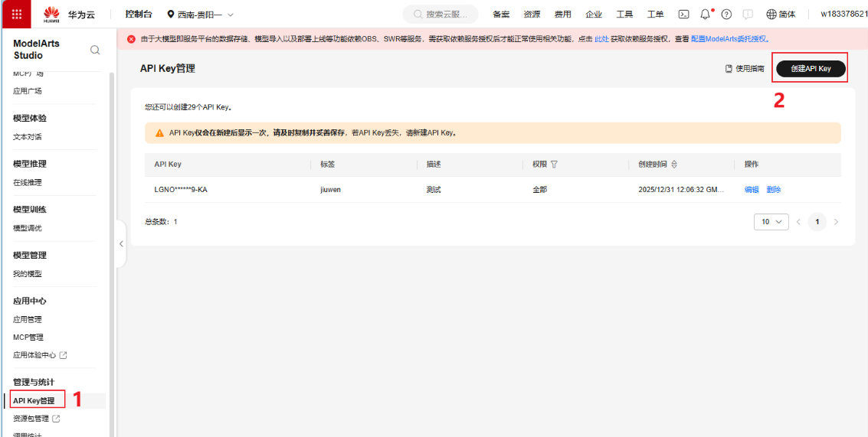Click the 总条数: 1 text
The height and width of the screenshot is (437, 868).
tap(161, 222)
